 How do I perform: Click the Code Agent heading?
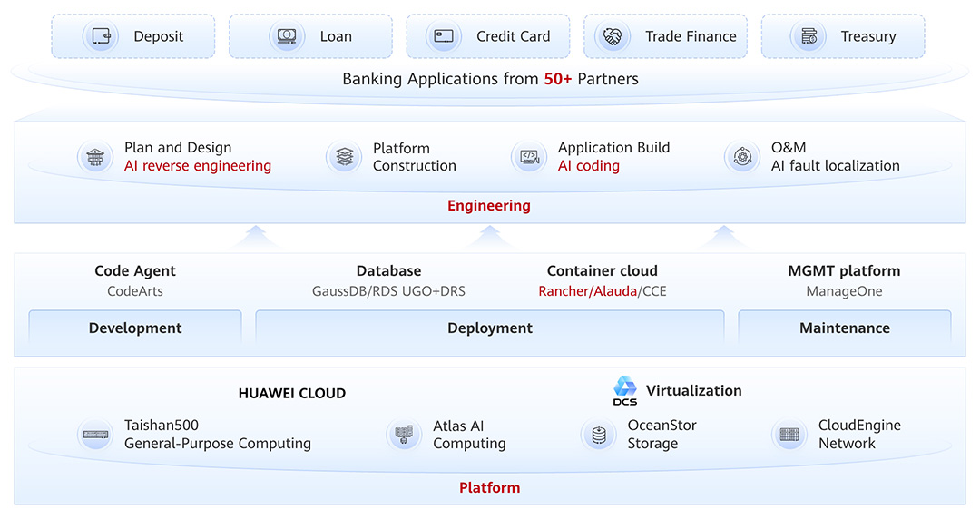coord(135,270)
